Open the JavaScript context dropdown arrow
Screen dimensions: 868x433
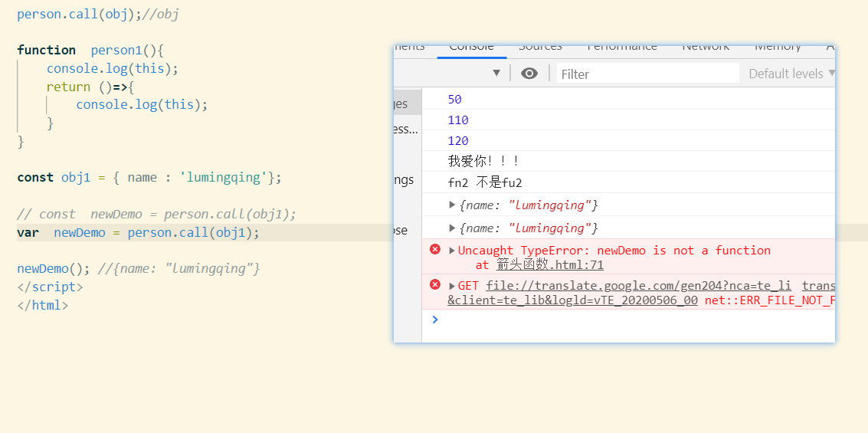click(496, 73)
